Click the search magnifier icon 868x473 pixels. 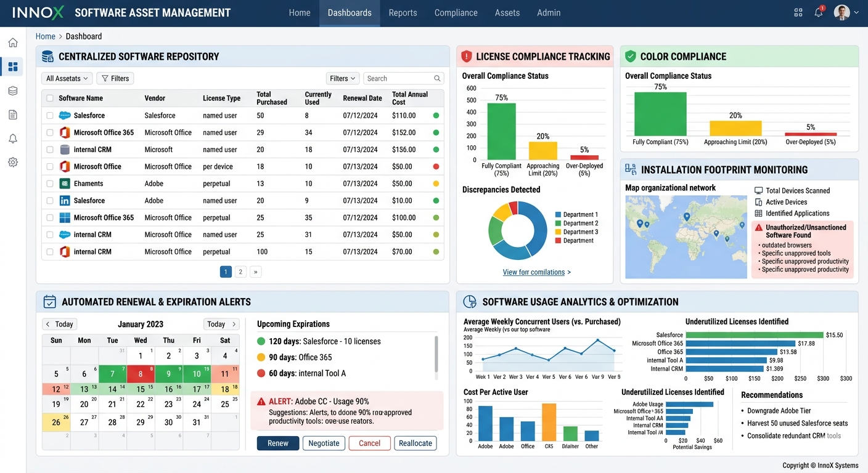coord(437,78)
